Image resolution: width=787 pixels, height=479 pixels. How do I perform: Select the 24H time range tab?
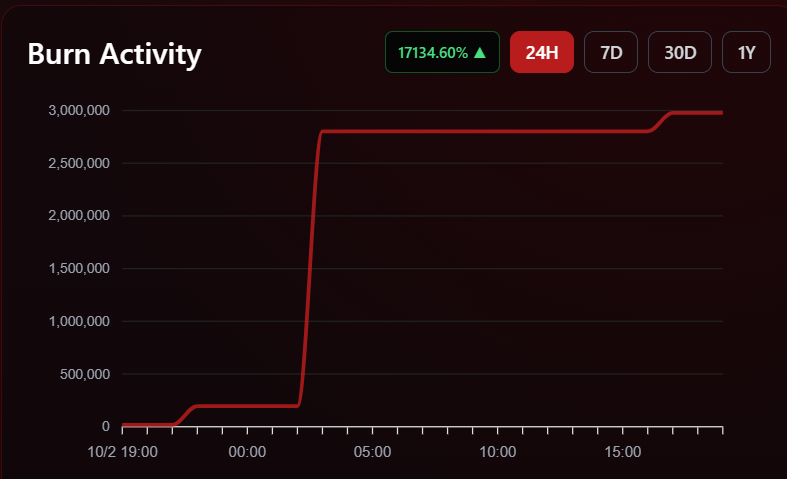click(542, 52)
